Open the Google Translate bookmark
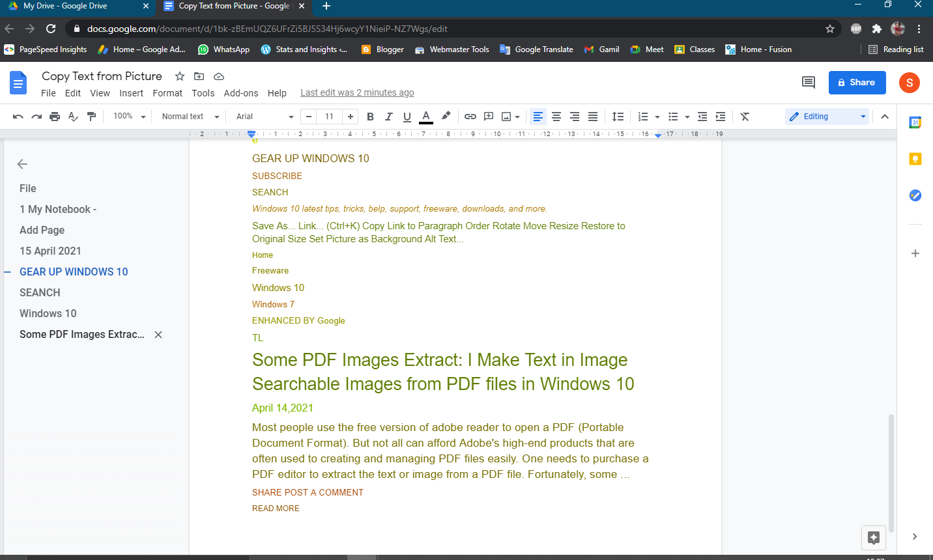This screenshot has width=933, height=560. tap(537, 49)
